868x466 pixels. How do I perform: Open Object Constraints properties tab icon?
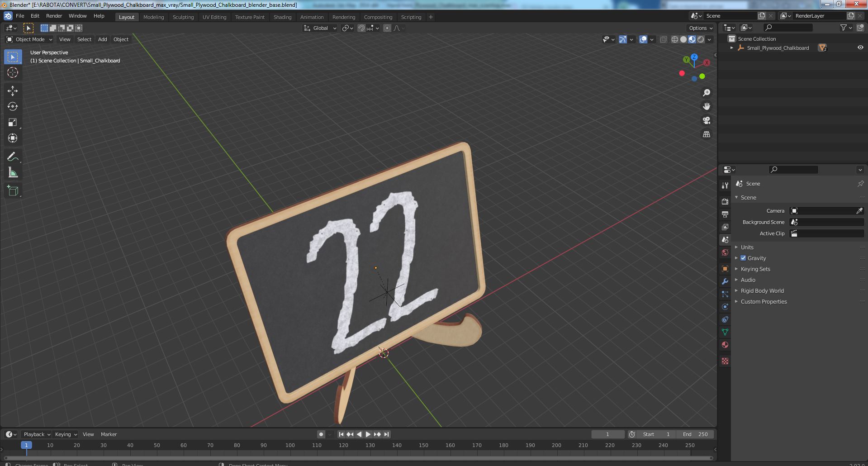[x=725, y=319]
